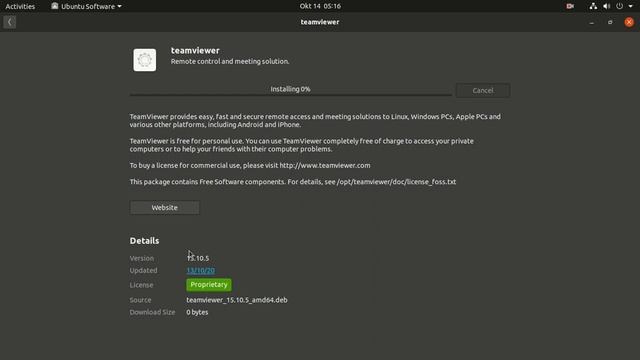Click the version value 15.10.5
Screen dimensions: 640x360
click(x=198, y=258)
